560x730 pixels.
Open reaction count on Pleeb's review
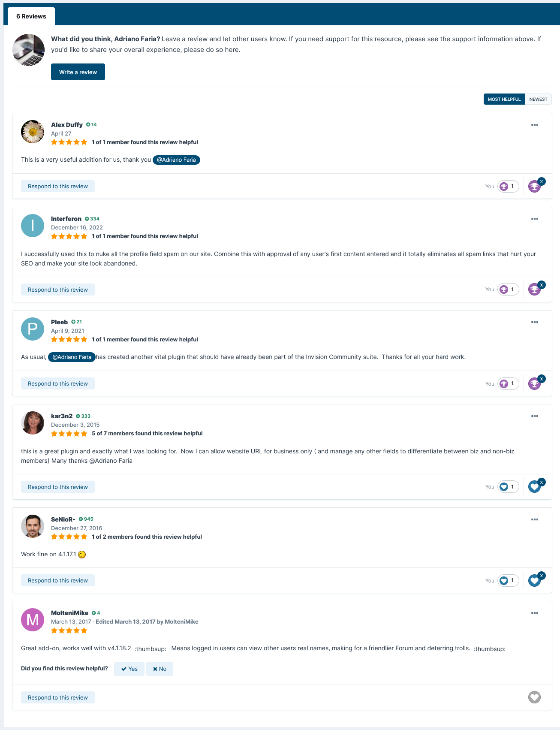[x=508, y=383]
